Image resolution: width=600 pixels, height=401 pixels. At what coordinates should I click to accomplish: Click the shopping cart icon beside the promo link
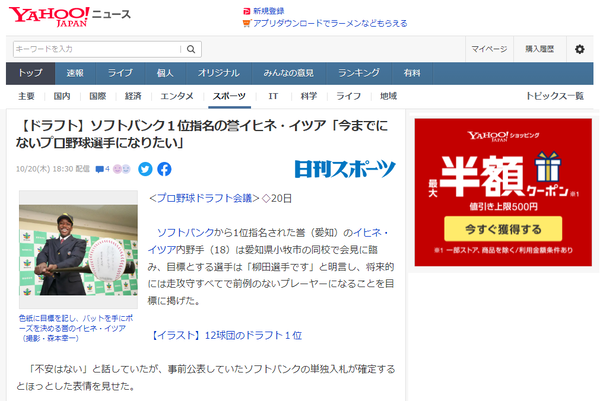246,23
